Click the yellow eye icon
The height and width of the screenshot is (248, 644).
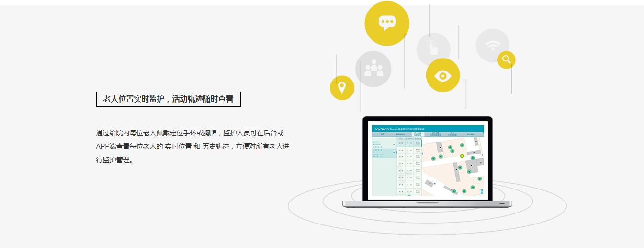442,75
